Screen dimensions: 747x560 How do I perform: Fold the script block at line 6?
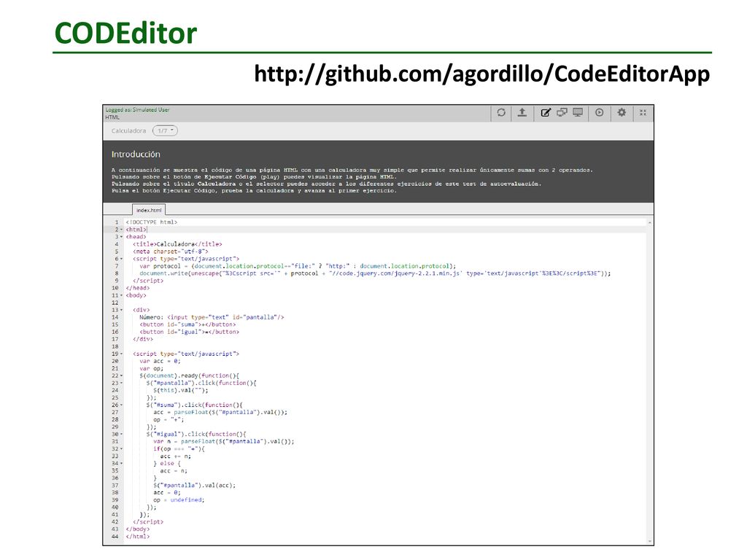[x=122, y=259]
